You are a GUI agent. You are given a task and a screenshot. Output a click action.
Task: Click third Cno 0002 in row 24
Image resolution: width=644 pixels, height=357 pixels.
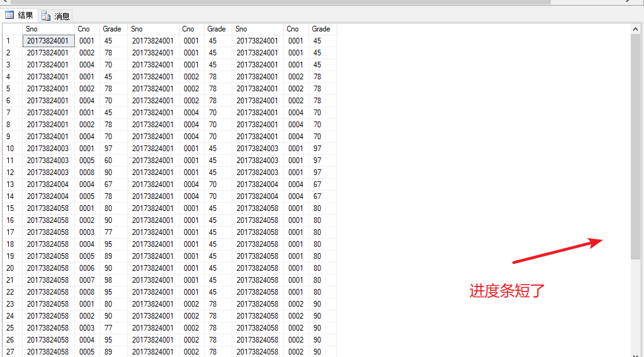(x=296, y=316)
